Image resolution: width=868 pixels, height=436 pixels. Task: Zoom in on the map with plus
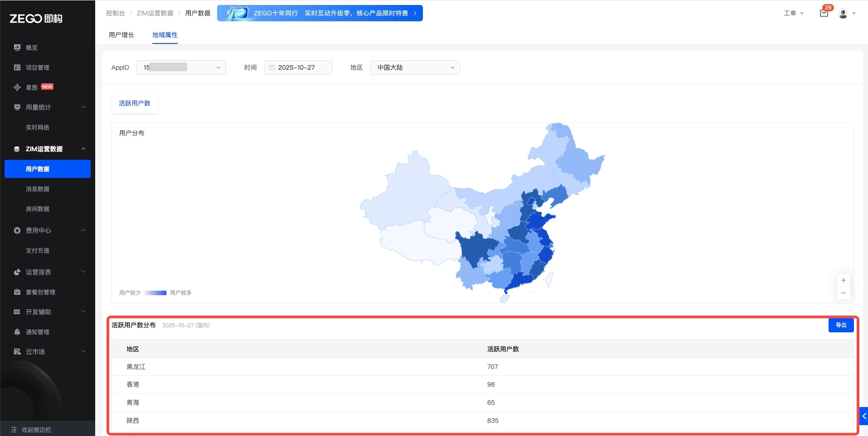coord(843,280)
